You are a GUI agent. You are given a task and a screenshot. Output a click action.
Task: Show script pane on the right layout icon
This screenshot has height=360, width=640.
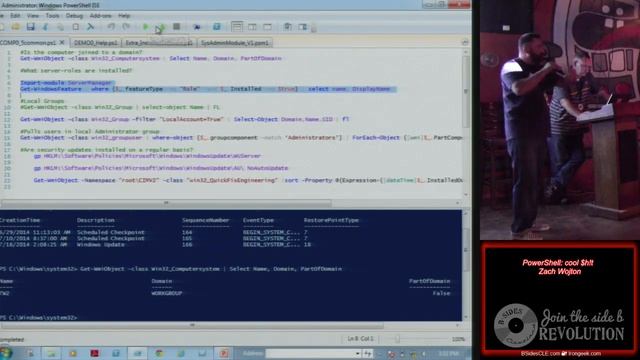pyautogui.click(x=252, y=27)
